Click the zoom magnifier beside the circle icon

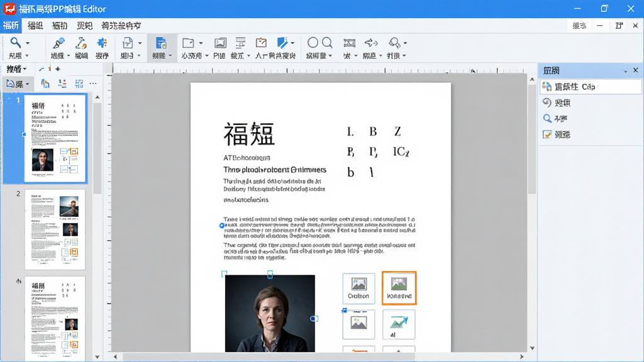pos(327,43)
